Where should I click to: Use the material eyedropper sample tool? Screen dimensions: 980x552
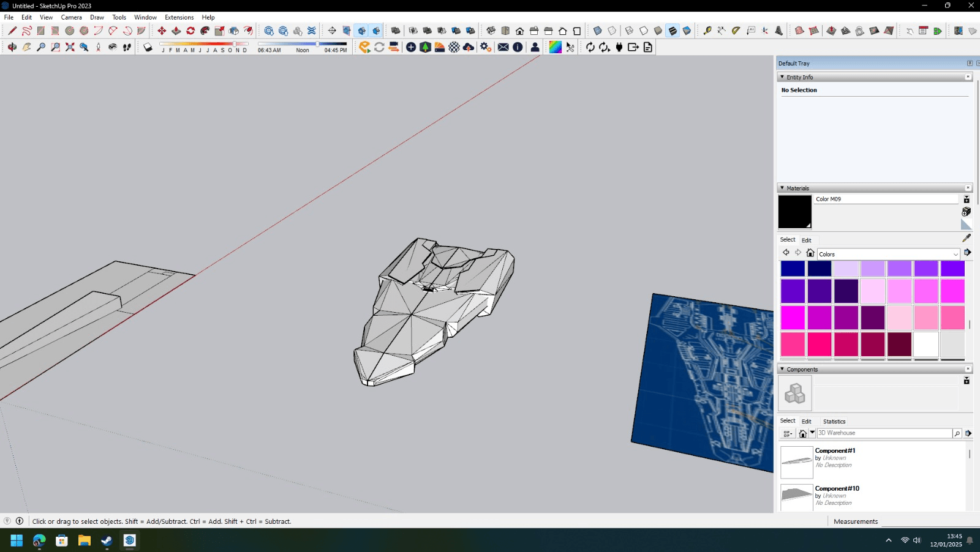[967, 238]
